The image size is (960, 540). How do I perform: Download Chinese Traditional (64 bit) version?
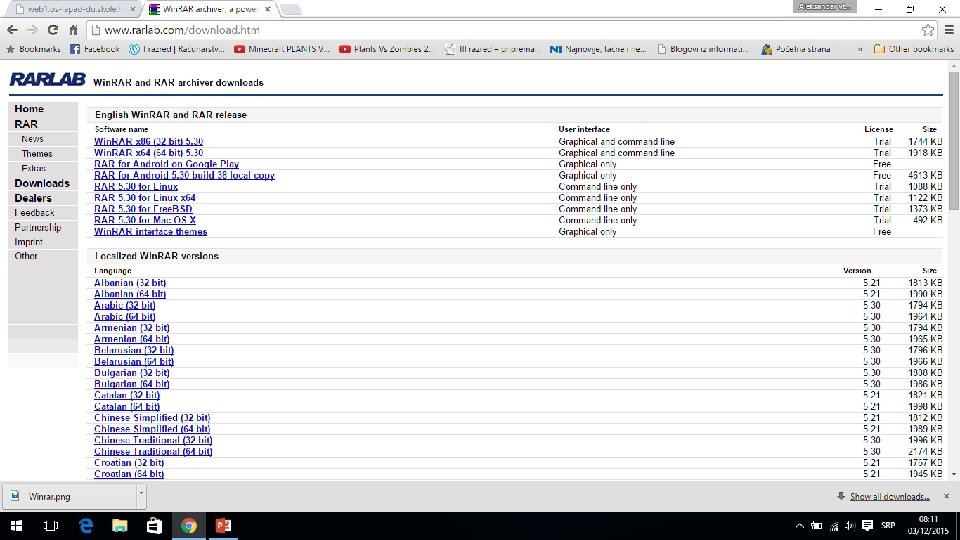pos(154,451)
